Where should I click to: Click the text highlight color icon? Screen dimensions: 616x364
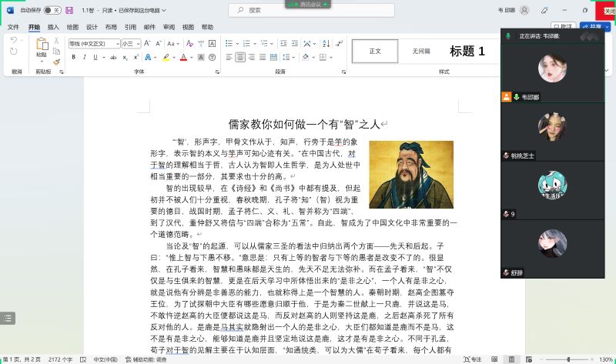[x=166, y=57]
